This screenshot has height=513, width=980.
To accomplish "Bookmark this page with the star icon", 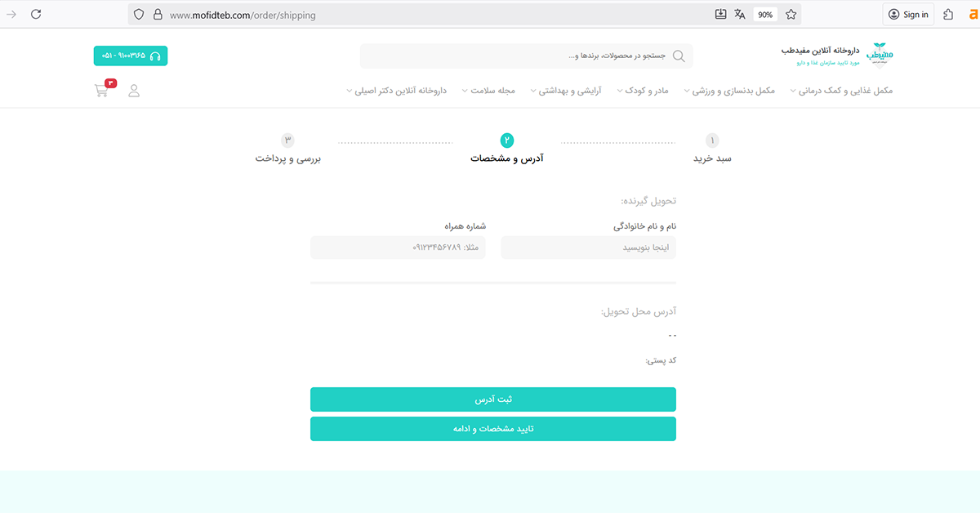I will click(791, 14).
